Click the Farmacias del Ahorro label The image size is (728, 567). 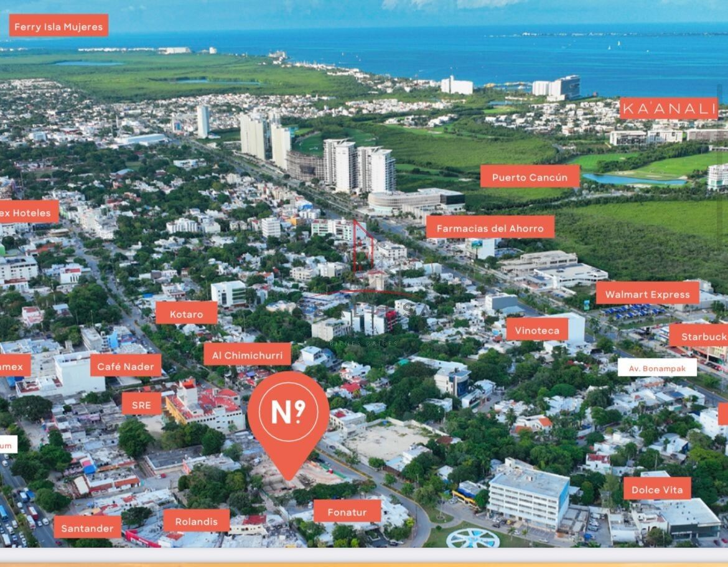coord(490,228)
